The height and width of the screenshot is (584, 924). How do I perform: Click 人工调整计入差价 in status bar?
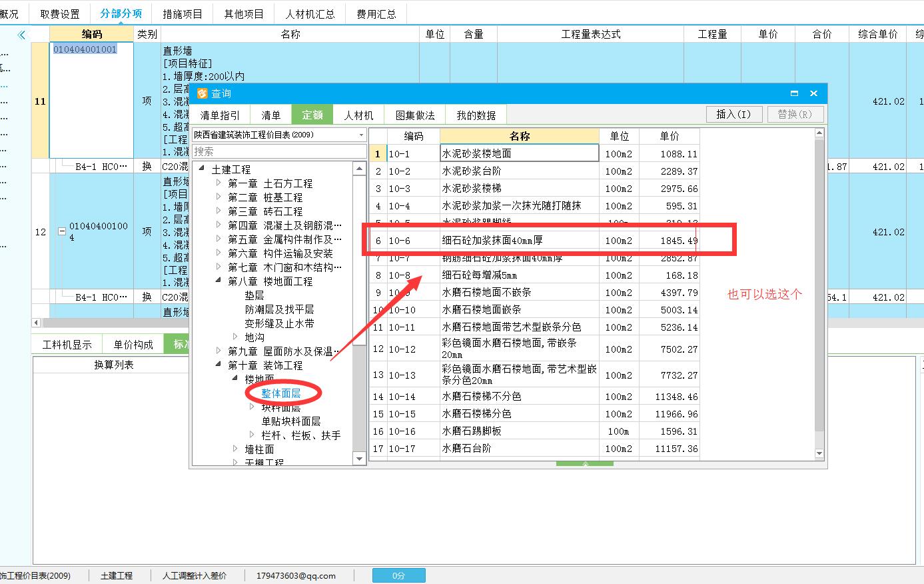195,575
